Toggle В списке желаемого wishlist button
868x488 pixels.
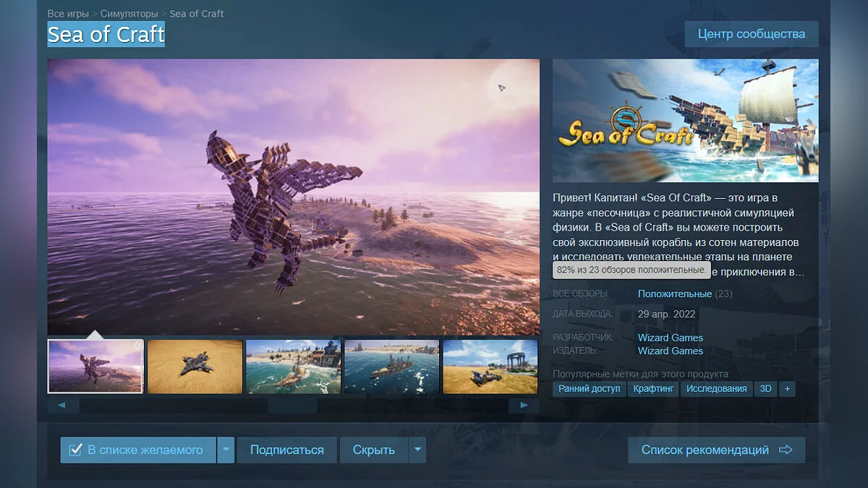tap(138, 450)
